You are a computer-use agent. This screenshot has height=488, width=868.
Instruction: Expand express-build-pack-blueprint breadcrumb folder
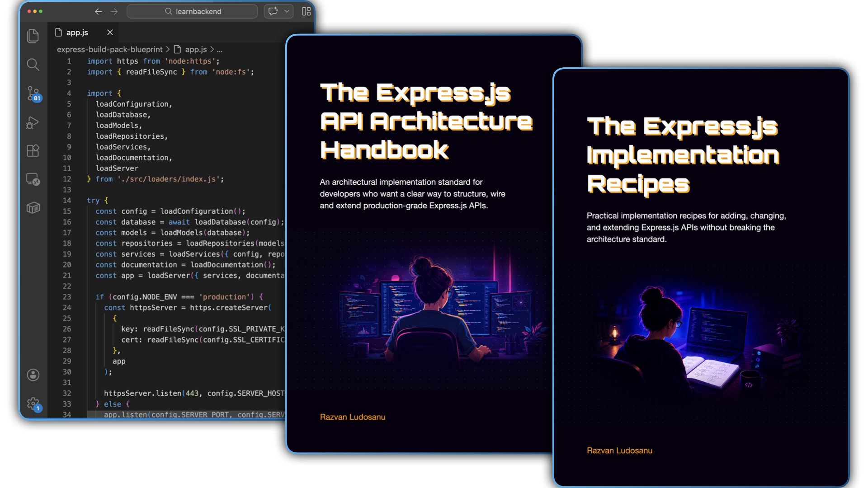109,49
